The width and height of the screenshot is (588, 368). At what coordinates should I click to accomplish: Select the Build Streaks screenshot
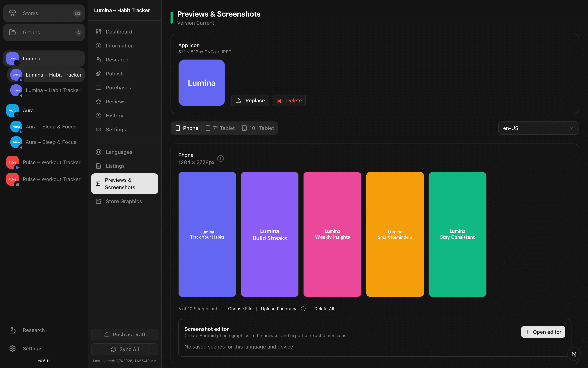[270, 234]
